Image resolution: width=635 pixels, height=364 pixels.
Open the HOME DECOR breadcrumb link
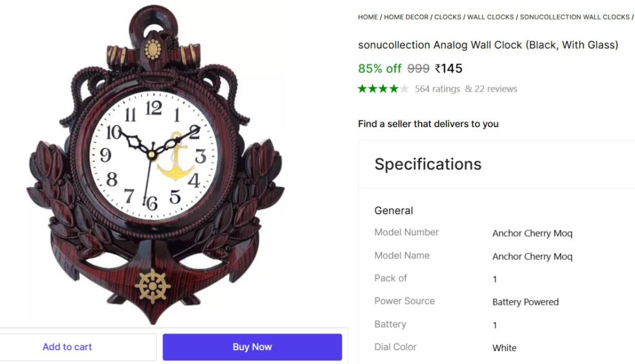pos(407,17)
